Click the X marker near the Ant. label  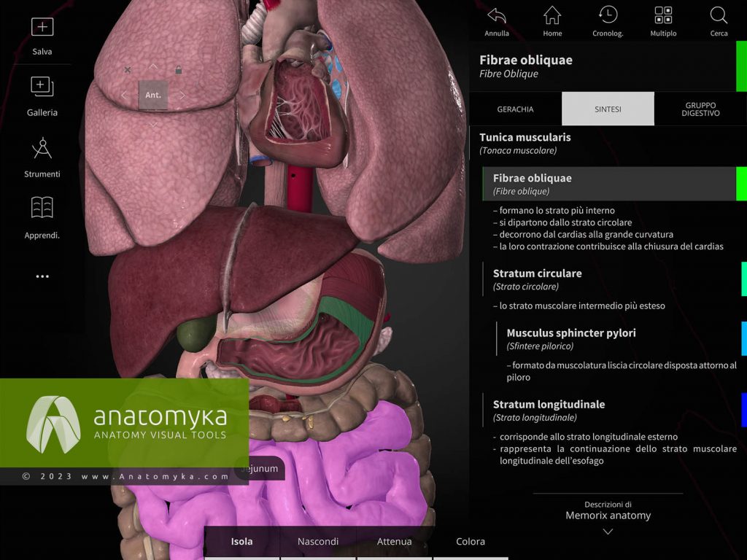[128, 70]
